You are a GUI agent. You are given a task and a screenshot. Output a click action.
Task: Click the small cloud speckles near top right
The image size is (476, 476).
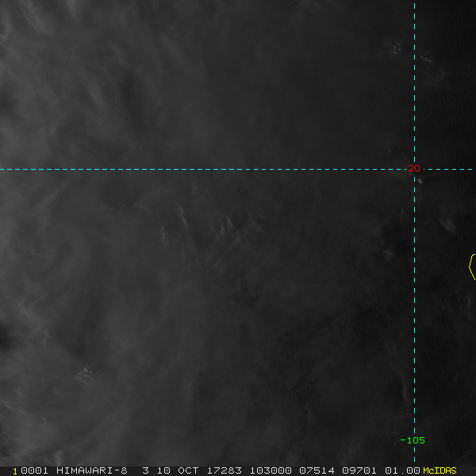coord(397,48)
